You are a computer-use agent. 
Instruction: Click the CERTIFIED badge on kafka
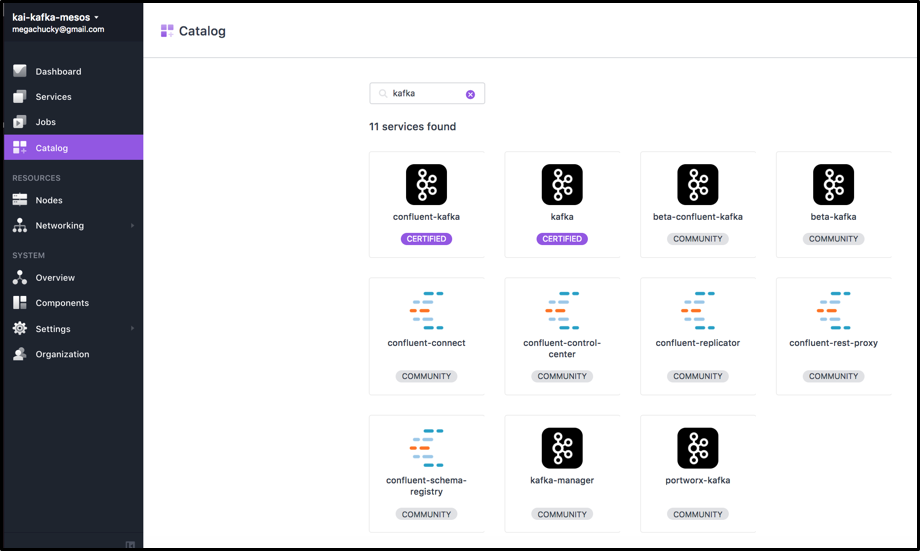[x=562, y=239]
